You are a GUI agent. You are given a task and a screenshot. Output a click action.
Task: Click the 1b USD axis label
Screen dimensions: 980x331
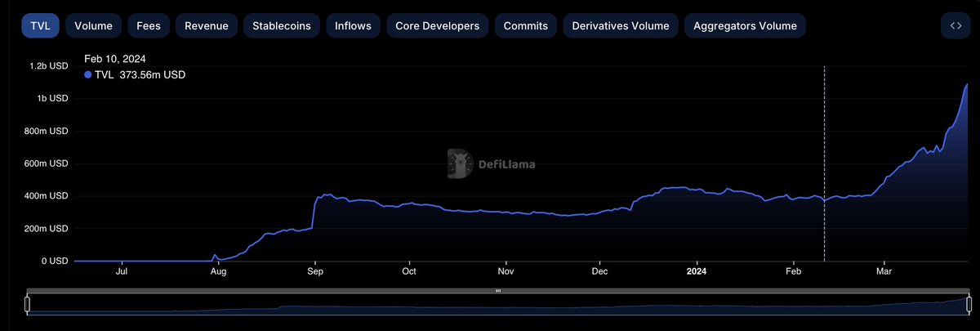tap(53, 98)
